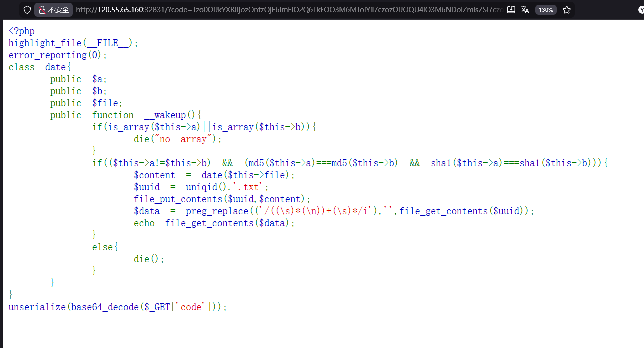The height and width of the screenshot is (348, 644).
Task: Bookmark this page with the star icon
Action: pyautogui.click(x=566, y=10)
